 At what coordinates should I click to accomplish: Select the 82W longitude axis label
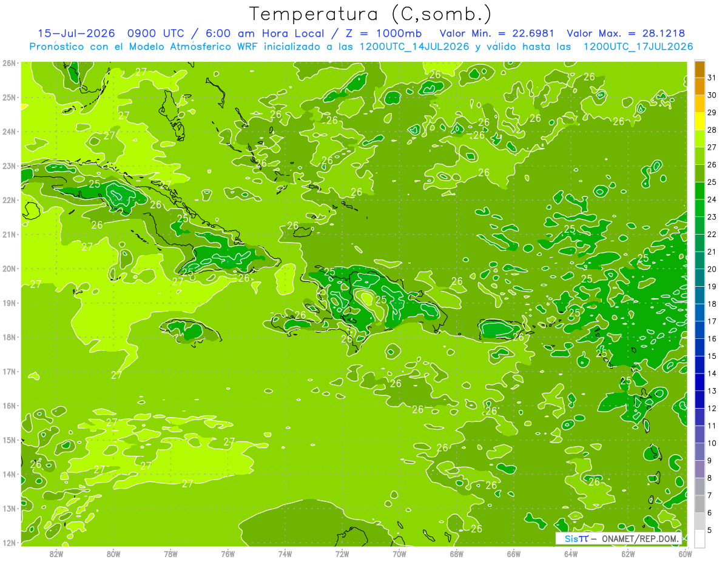[56, 554]
